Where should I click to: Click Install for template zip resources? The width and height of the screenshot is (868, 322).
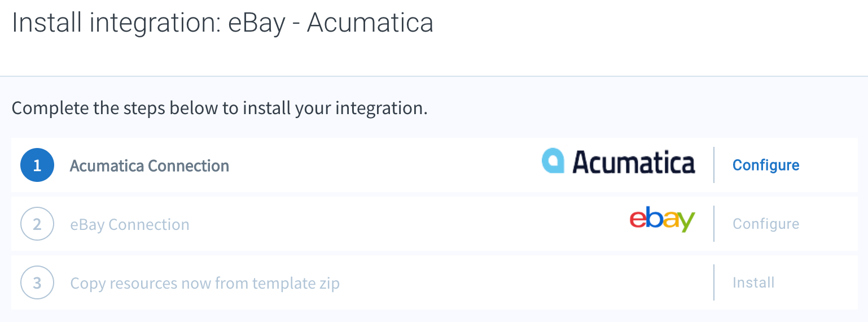click(753, 282)
